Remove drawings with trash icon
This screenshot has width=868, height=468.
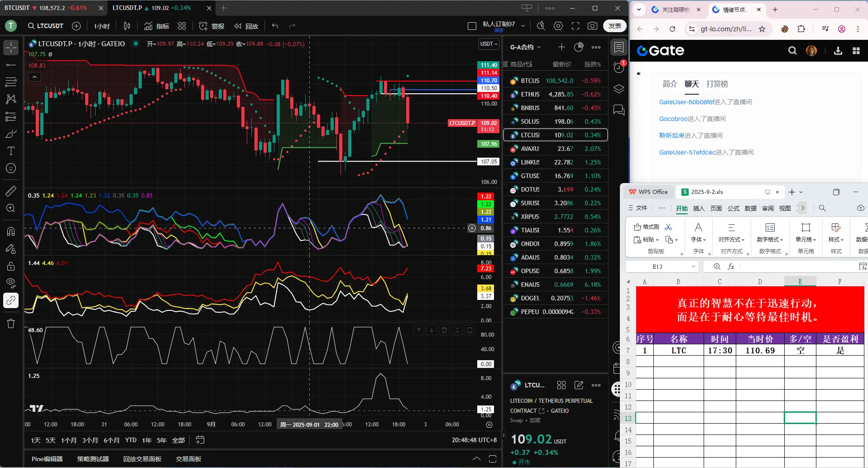tap(11, 323)
